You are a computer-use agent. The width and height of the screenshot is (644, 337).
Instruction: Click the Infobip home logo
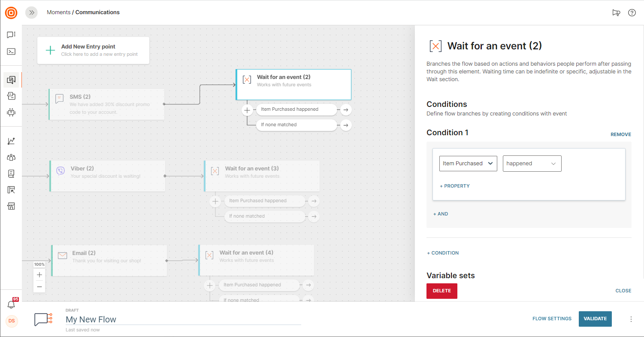(x=11, y=12)
